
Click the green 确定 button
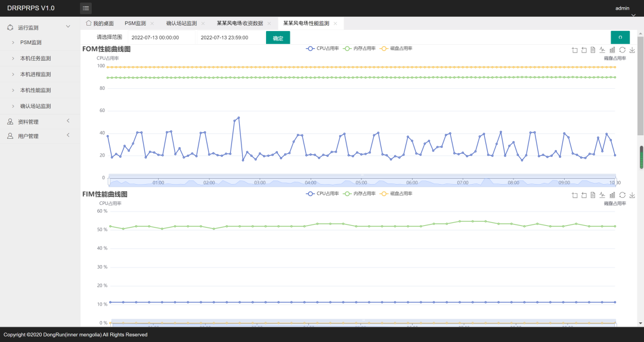pyautogui.click(x=278, y=38)
